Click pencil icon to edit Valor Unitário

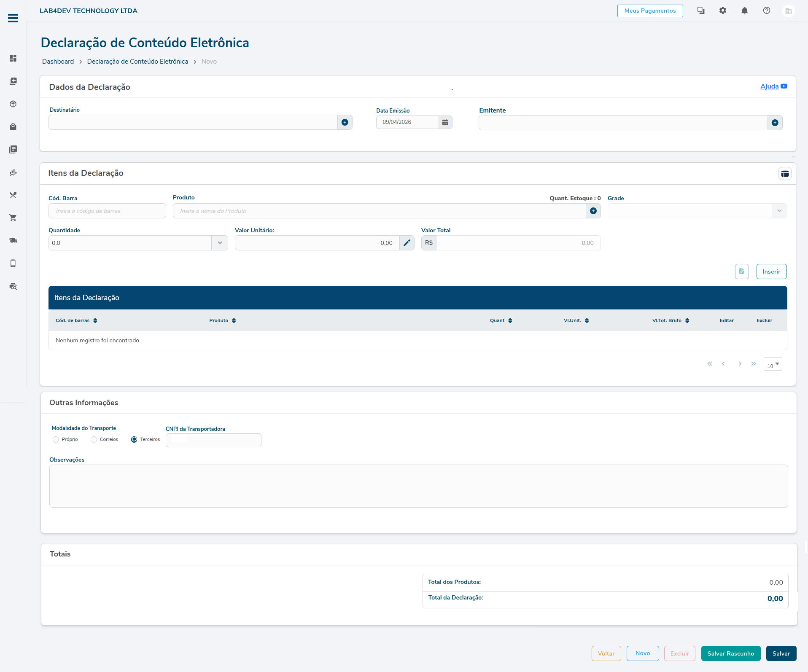coord(407,243)
